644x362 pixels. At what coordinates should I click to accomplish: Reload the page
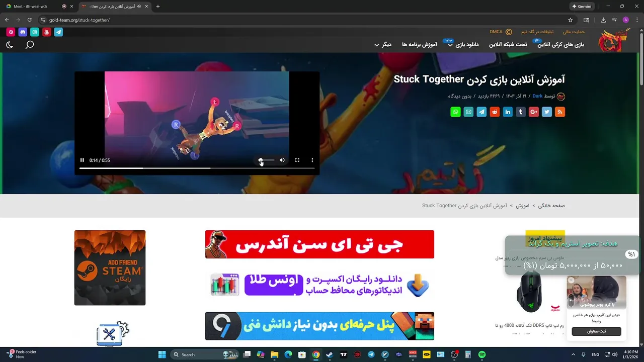(x=29, y=20)
